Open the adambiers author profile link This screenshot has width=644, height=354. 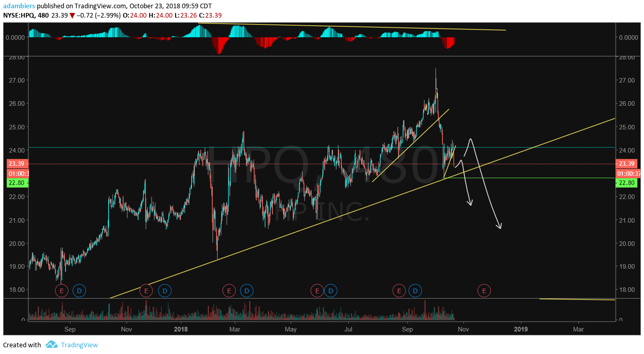[x=20, y=6]
